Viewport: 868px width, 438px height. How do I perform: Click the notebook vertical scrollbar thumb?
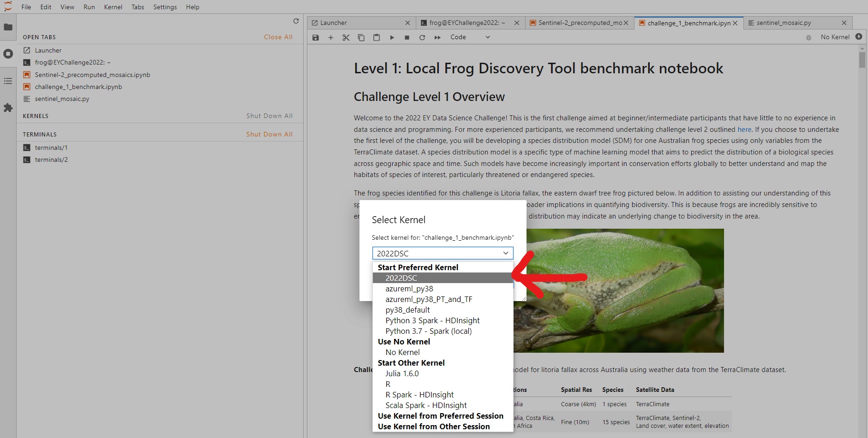[862, 60]
